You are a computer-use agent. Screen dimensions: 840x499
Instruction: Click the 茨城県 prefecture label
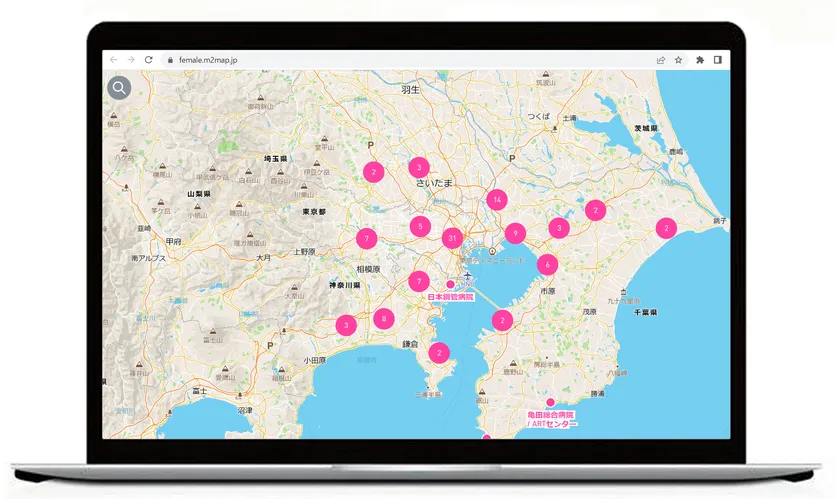646,128
